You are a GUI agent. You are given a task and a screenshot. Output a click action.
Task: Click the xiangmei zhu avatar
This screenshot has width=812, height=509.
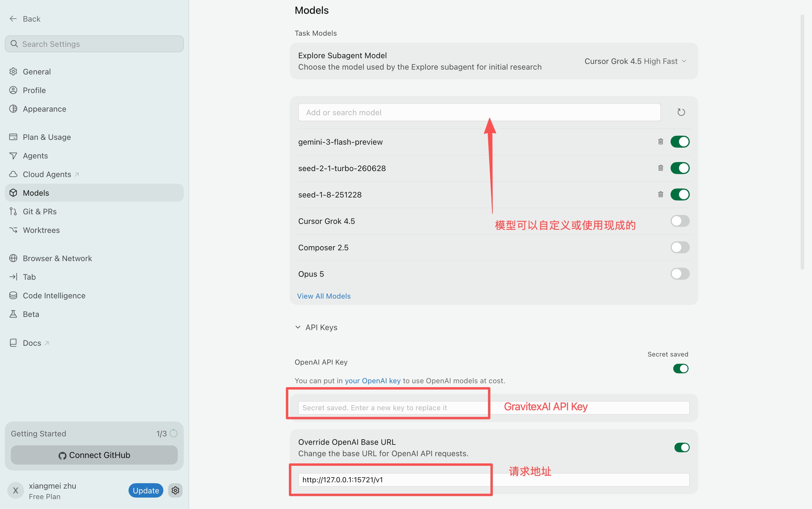click(16, 491)
